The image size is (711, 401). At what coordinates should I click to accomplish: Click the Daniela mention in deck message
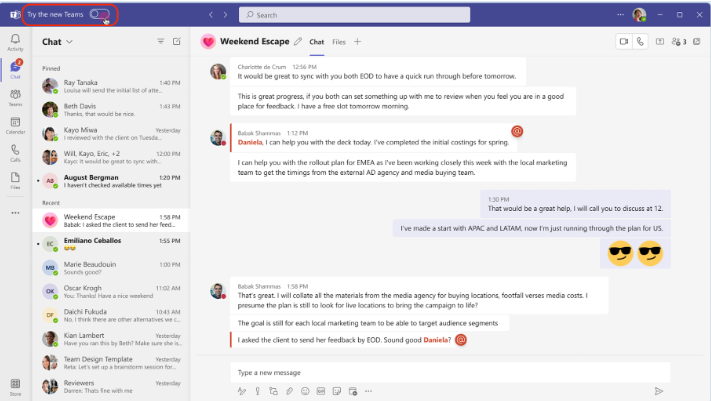[x=250, y=142]
